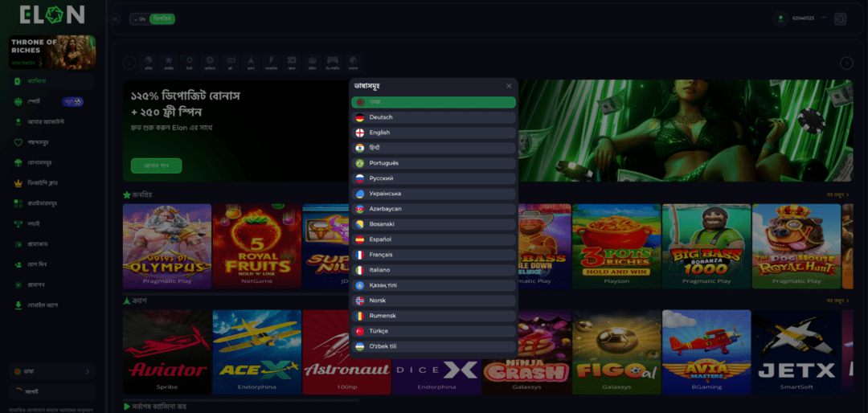The height and width of the screenshot is (413, 868).
Task: Choose O'zbek tili from the language list
Action: tap(433, 346)
